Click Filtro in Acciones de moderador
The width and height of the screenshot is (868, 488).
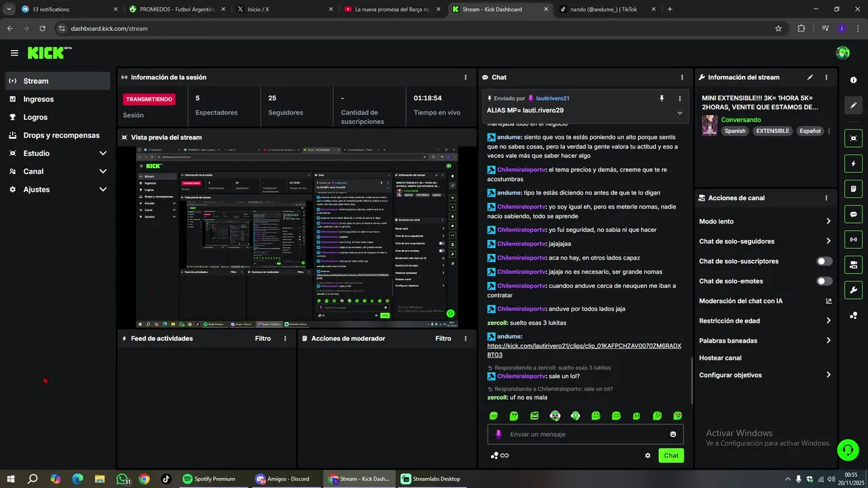(443, 338)
